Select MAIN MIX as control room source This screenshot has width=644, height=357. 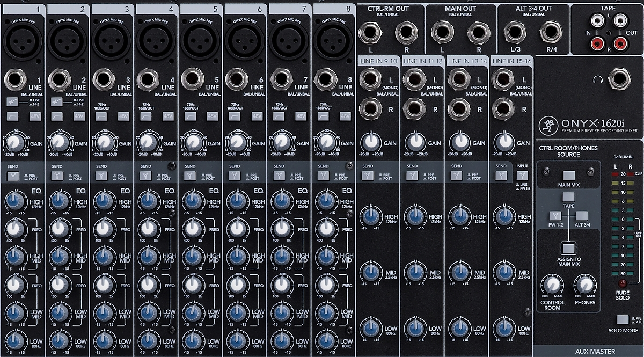click(569, 176)
